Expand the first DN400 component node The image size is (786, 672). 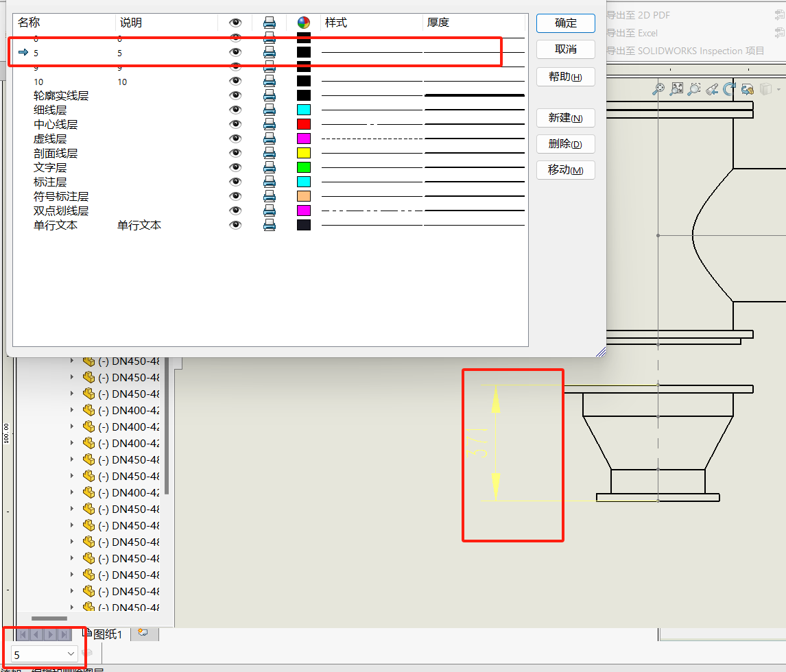(x=72, y=411)
